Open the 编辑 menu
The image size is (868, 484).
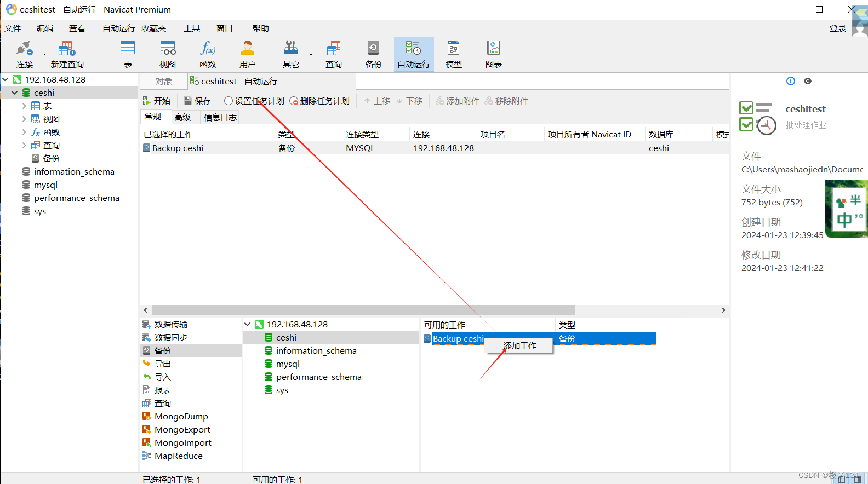click(x=45, y=28)
